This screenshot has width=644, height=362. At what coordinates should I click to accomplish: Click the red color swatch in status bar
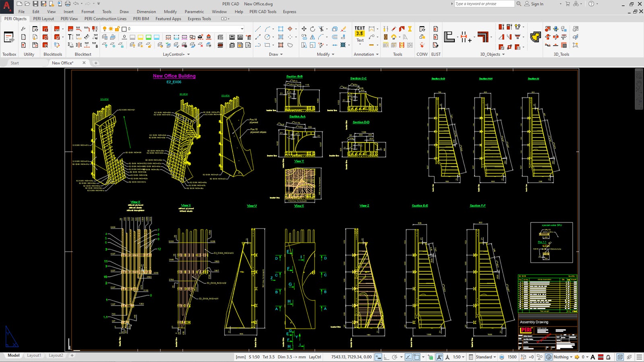[x=601, y=357]
